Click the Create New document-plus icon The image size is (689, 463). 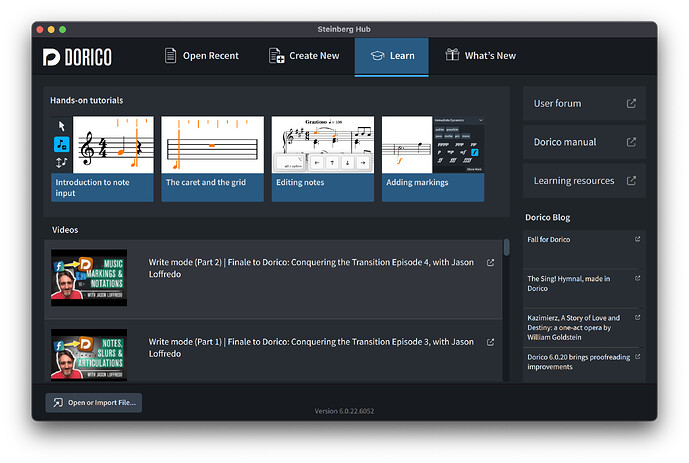[276, 56]
